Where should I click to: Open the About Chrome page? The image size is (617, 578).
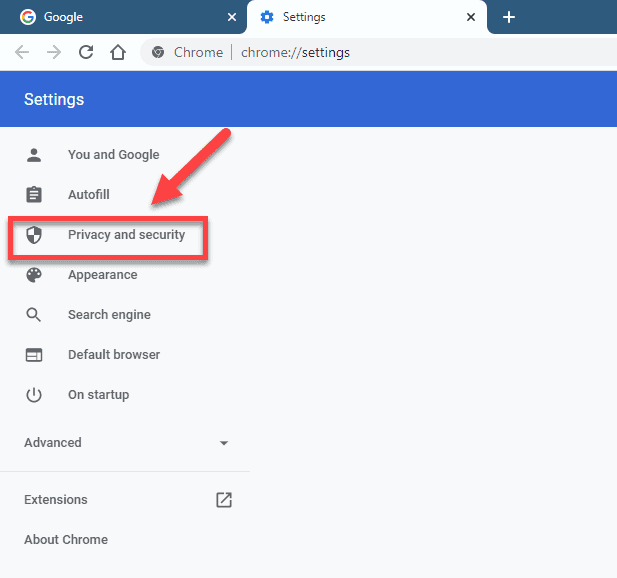(66, 540)
